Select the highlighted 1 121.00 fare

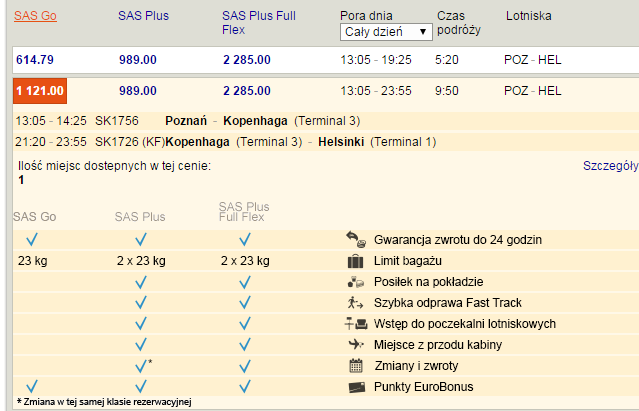(x=40, y=91)
